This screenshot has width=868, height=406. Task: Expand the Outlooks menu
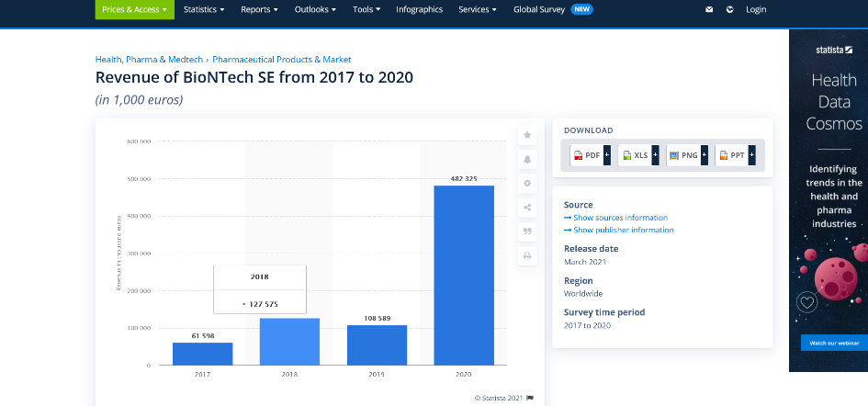tap(315, 9)
